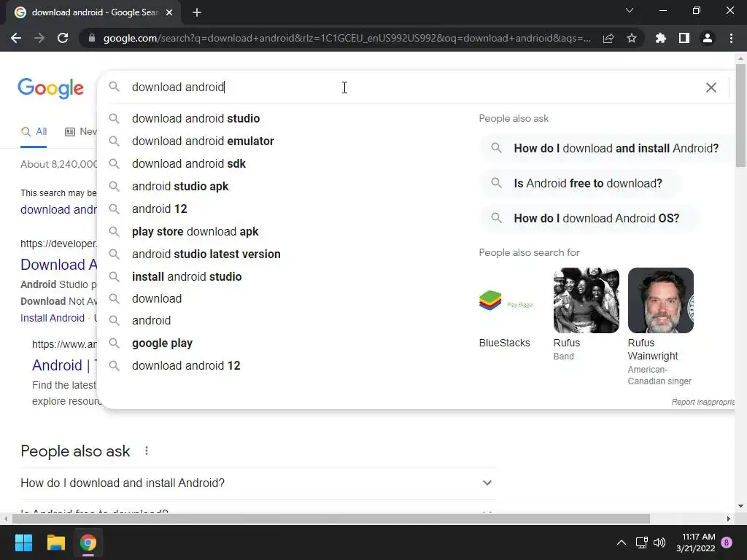Open the 'download andr...' blue link
Image resolution: width=747 pixels, height=560 pixels.
[x=58, y=209]
